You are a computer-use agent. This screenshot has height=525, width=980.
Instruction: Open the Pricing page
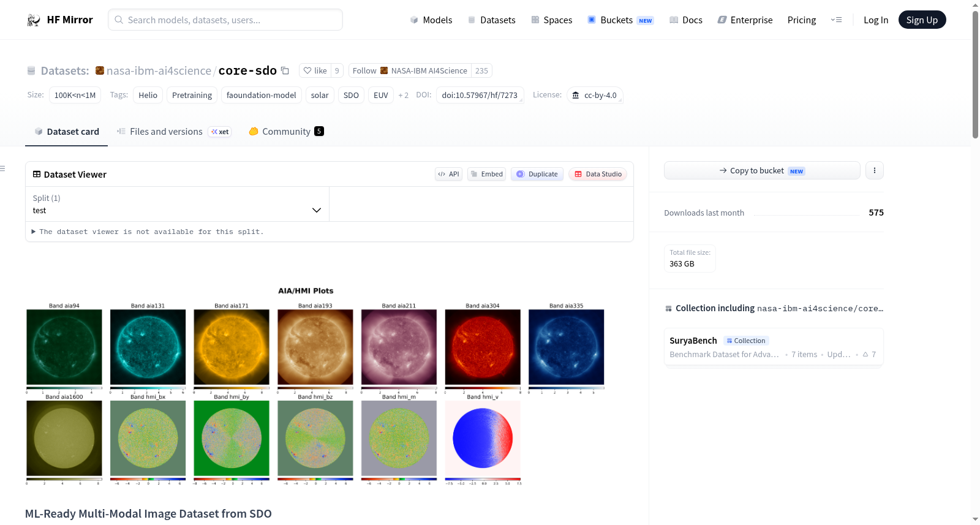tap(802, 20)
